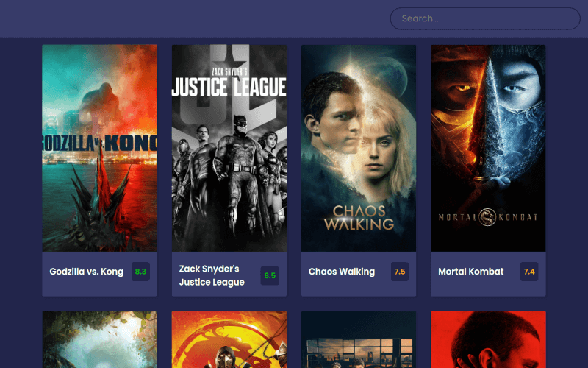Click the Zack Snyder's Justice League title
588x368 pixels.
coord(212,275)
